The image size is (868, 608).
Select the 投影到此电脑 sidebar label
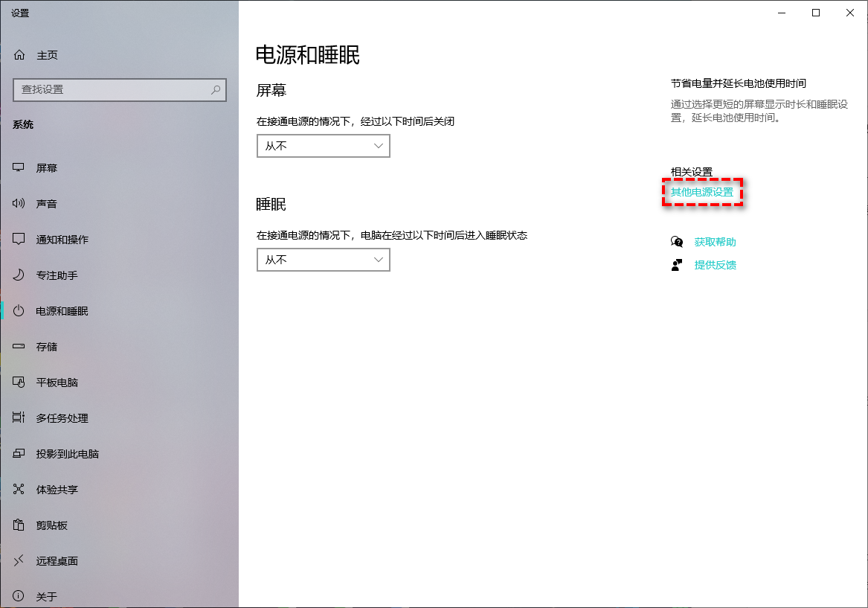tap(67, 453)
